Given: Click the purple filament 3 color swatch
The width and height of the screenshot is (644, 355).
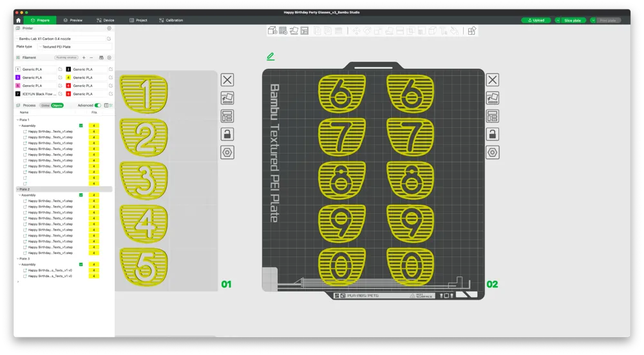Looking at the screenshot, I should [x=17, y=77].
